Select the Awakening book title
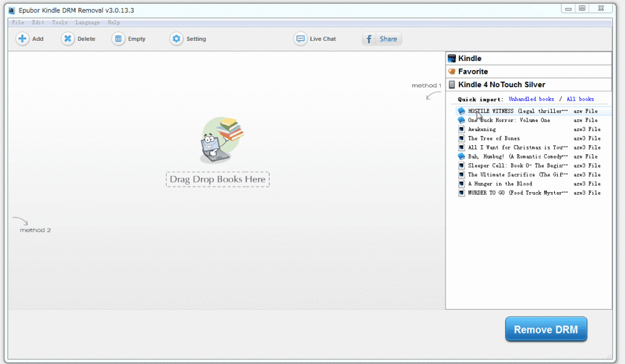Screen dimensions: 625x364 pyautogui.click(x=482, y=129)
